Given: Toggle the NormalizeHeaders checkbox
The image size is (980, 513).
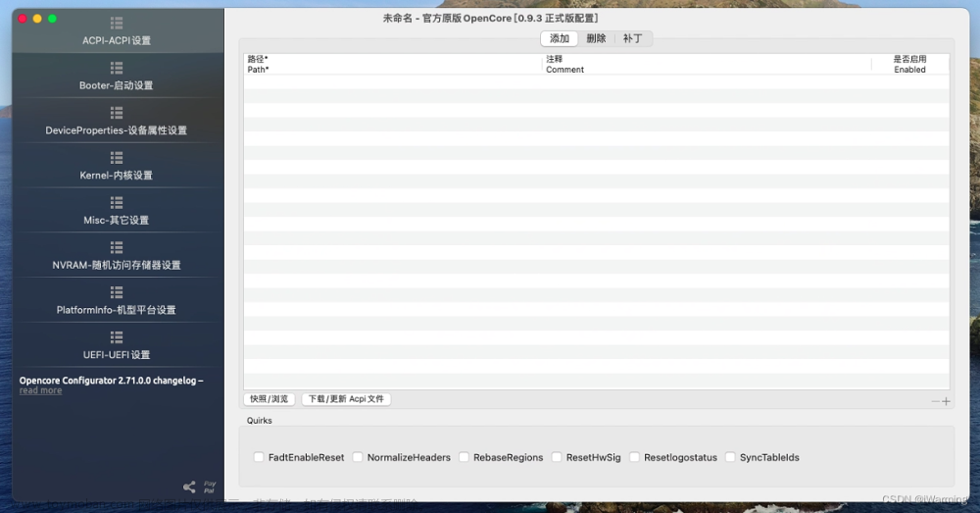Looking at the screenshot, I should [x=358, y=457].
